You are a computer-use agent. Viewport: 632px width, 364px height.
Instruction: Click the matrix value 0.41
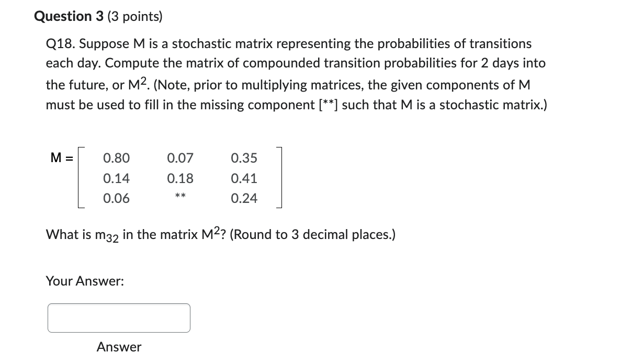click(x=244, y=178)
